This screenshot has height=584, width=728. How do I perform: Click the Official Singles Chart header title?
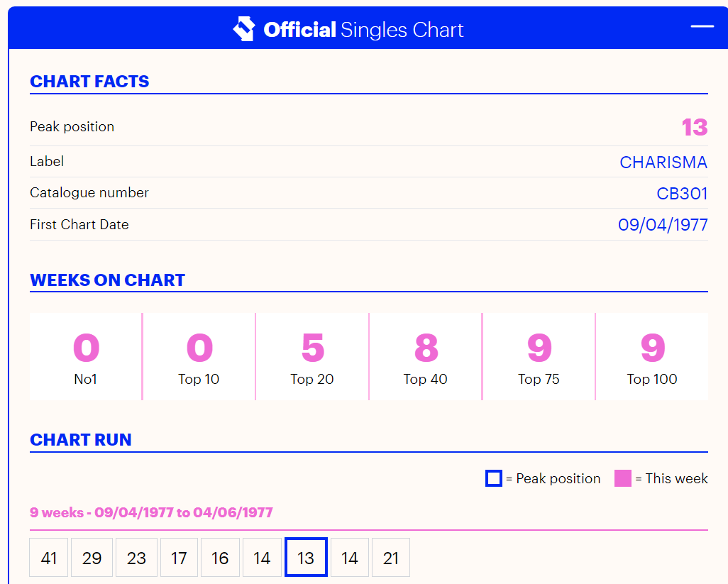tap(363, 30)
